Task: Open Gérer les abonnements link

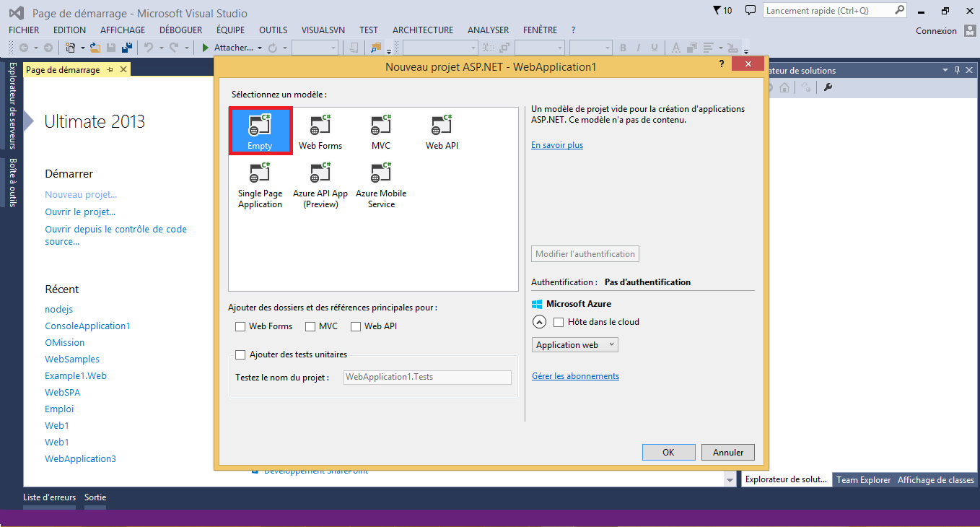Action: click(x=575, y=376)
